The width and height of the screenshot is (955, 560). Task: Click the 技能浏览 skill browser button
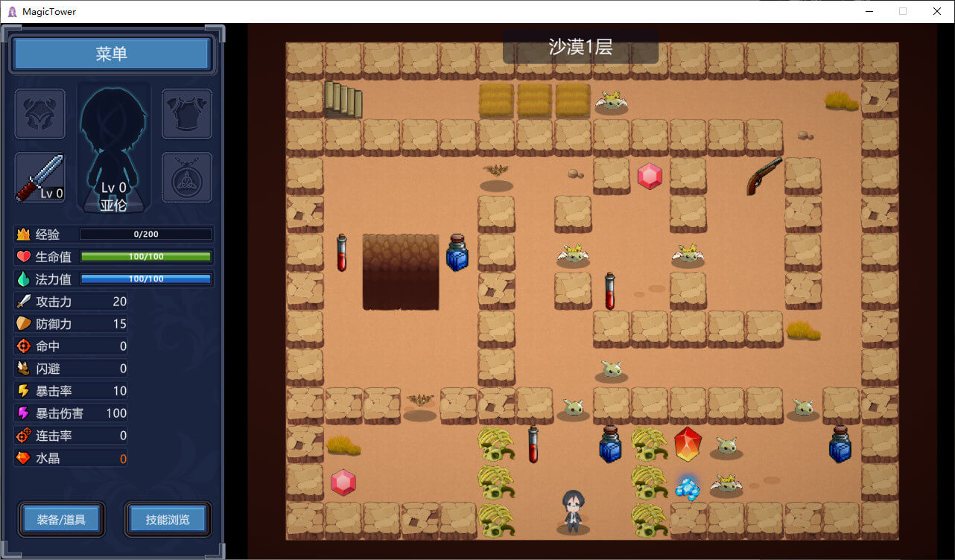click(x=168, y=519)
